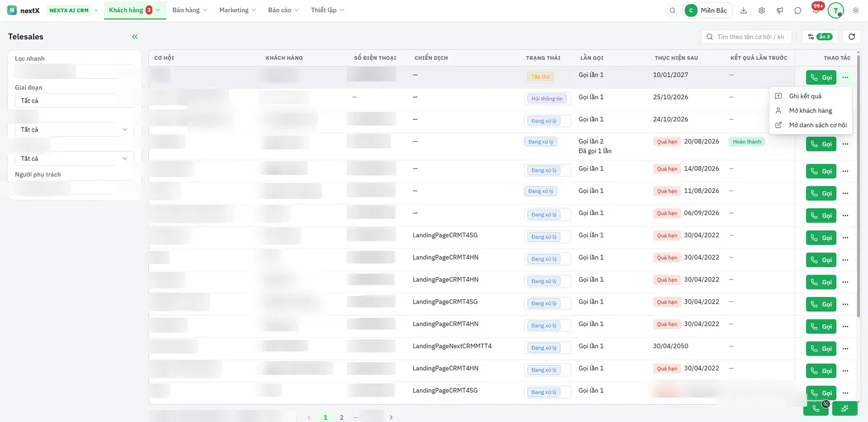The width and height of the screenshot is (868, 422).
Task: Open column filter settings showing ẩn 2
Action: coord(820,36)
